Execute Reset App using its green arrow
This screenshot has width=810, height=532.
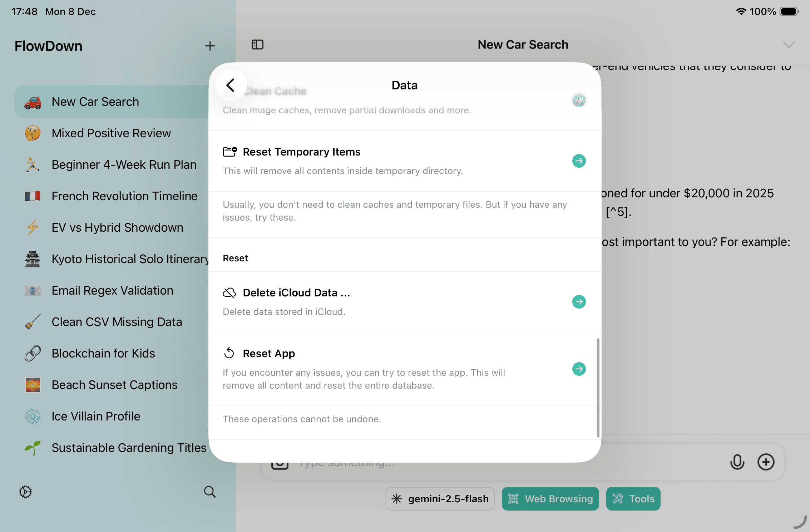579,369
